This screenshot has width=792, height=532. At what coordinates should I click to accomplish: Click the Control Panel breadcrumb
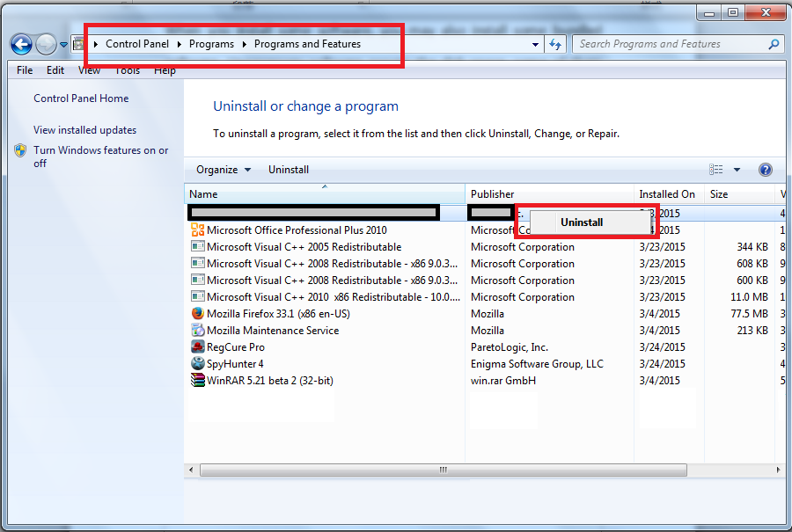(x=137, y=44)
